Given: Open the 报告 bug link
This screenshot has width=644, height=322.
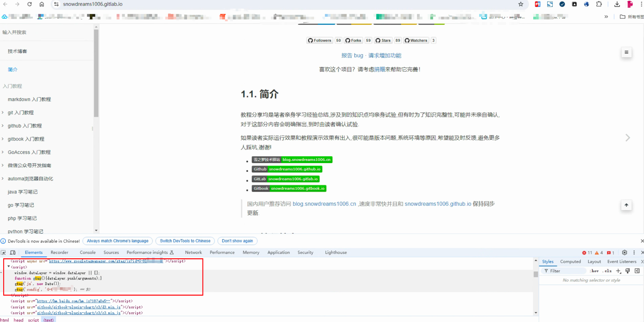Looking at the screenshot, I should point(352,55).
